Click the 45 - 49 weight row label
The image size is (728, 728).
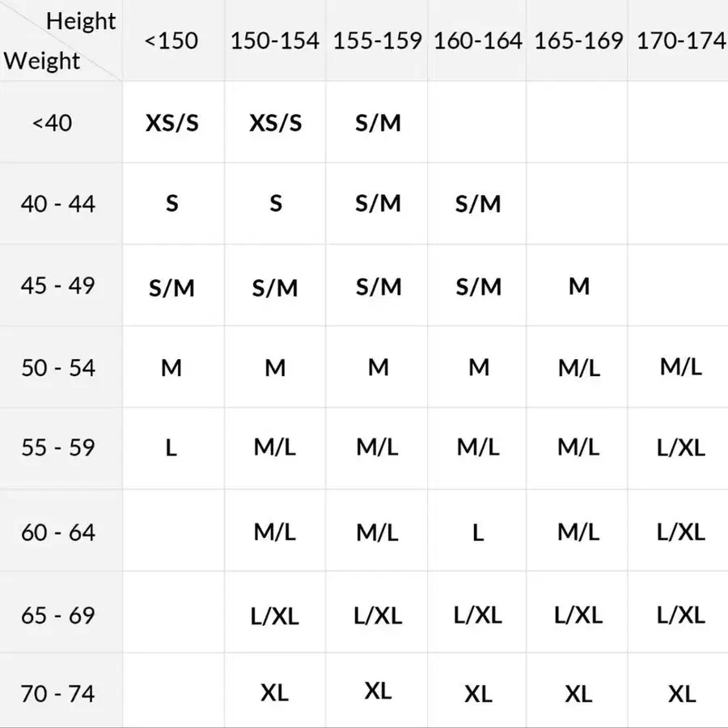point(58,286)
